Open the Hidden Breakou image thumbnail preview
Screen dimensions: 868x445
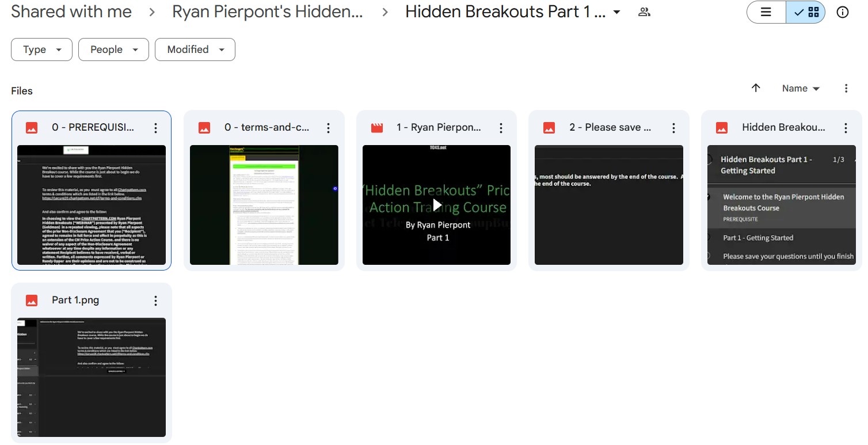pos(782,205)
